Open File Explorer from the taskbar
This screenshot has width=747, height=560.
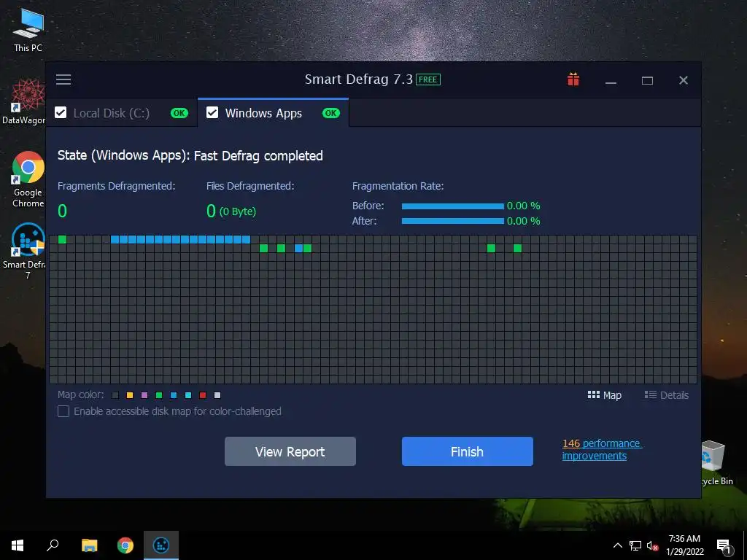[89, 545]
